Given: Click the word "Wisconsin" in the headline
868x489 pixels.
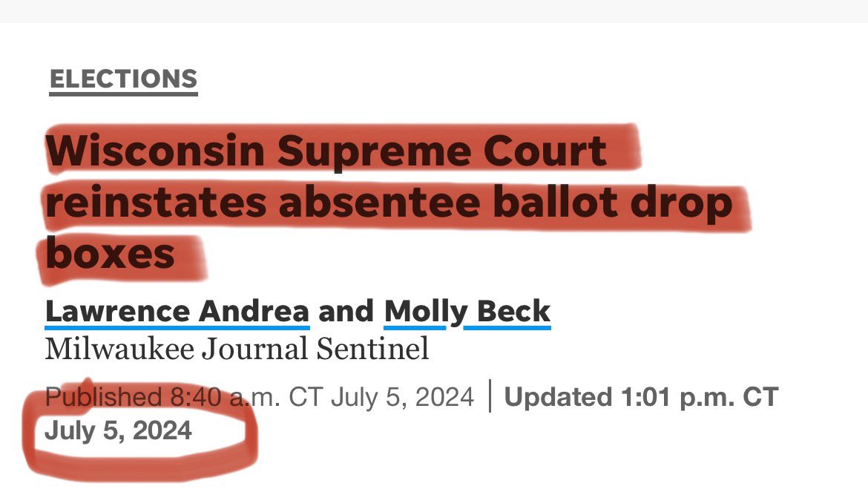Looking at the screenshot, I should [x=155, y=152].
